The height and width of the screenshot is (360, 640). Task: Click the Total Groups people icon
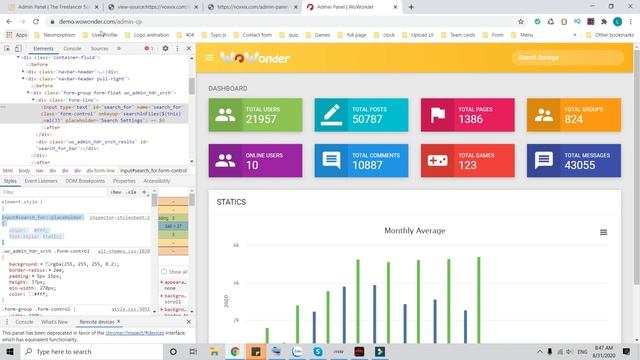pos(544,115)
